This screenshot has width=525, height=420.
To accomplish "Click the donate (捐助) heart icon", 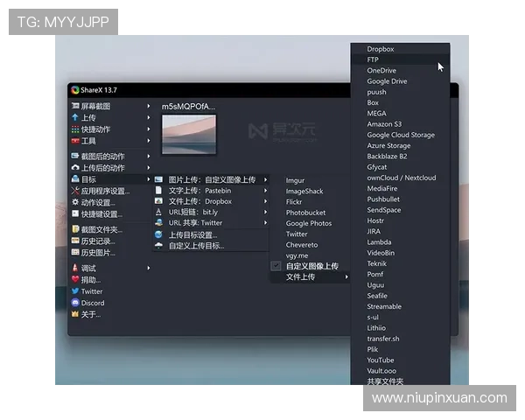I will click(75, 279).
